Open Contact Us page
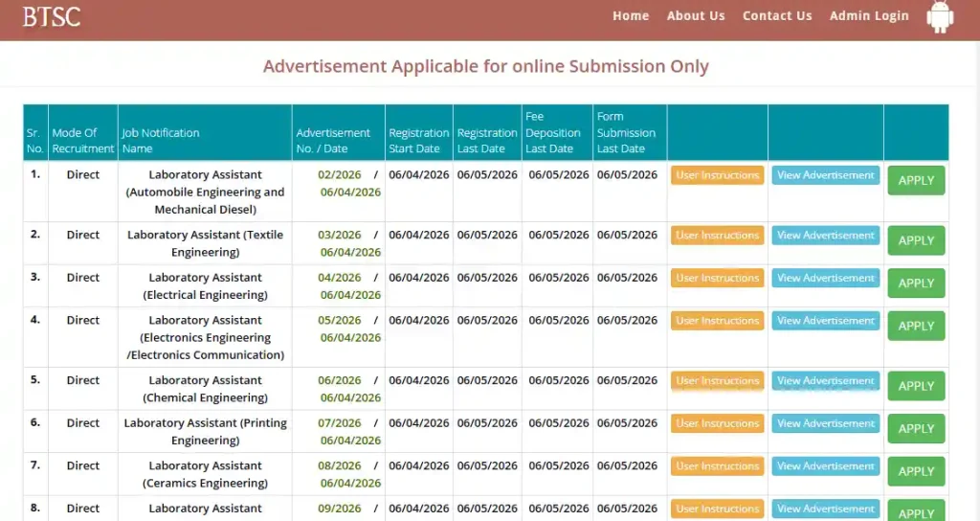This screenshot has height=521, width=980. tap(777, 16)
